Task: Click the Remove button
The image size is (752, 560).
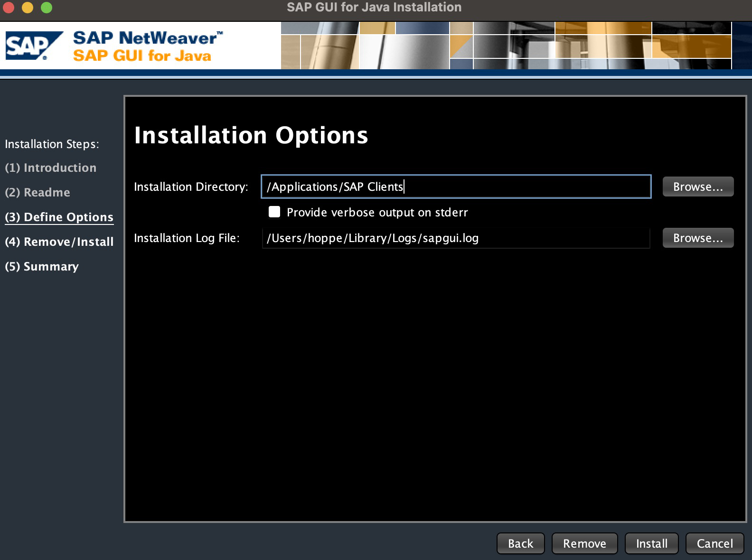Action: click(584, 543)
